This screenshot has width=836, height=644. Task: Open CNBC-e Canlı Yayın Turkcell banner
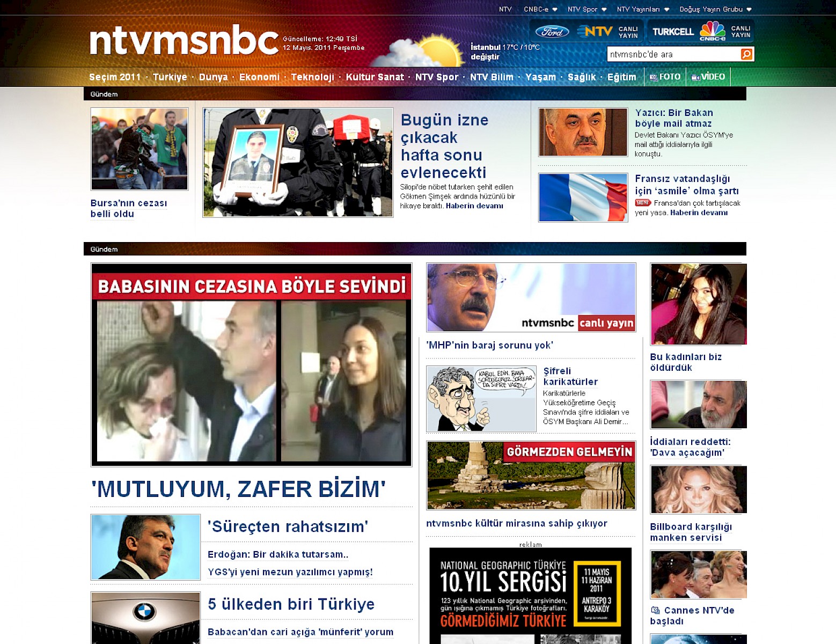(x=701, y=32)
